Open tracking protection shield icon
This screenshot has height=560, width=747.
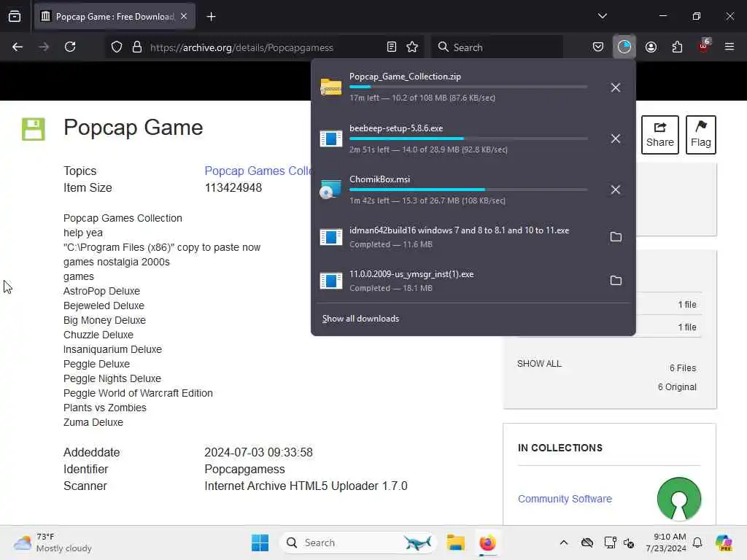[x=117, y=47]
